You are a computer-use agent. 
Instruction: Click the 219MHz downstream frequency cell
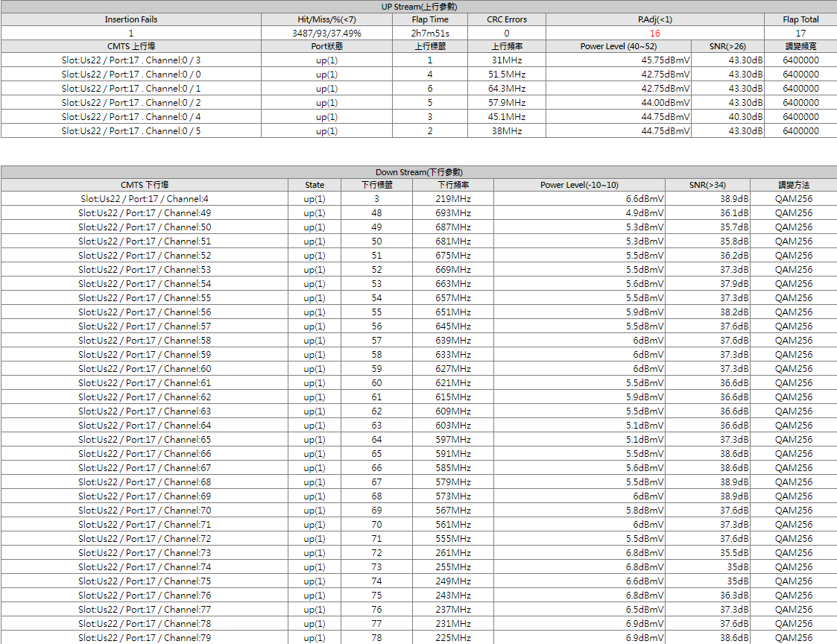click(x=453, y=199)
